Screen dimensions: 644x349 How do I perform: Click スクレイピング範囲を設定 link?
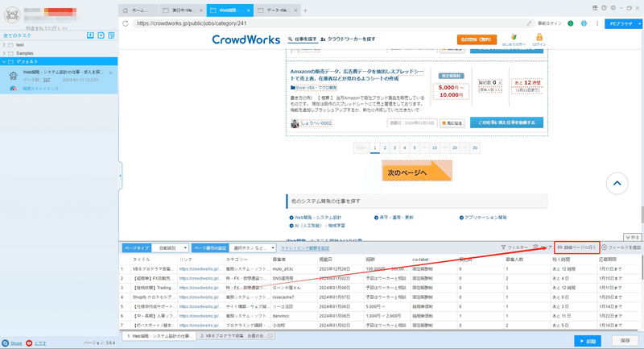305,248
